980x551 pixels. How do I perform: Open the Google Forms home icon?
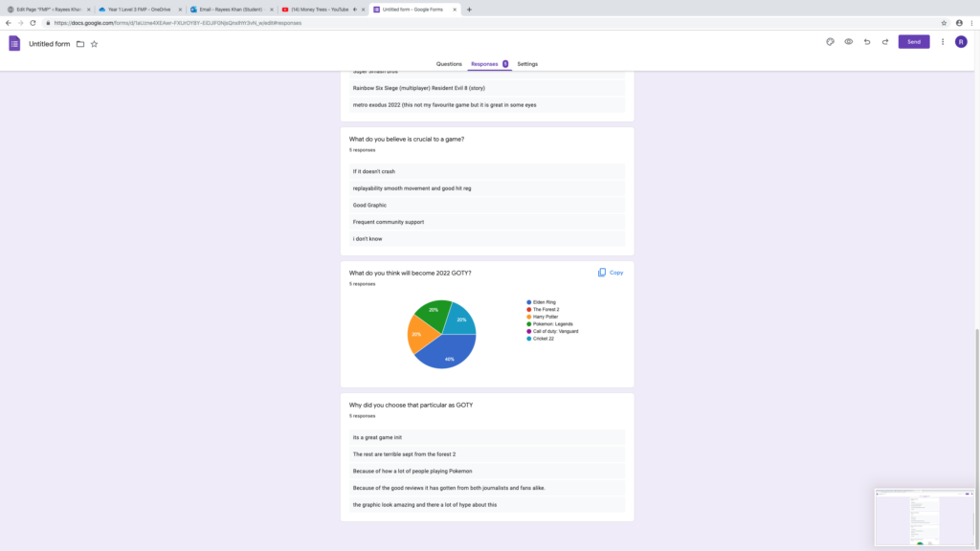point(14,44)
